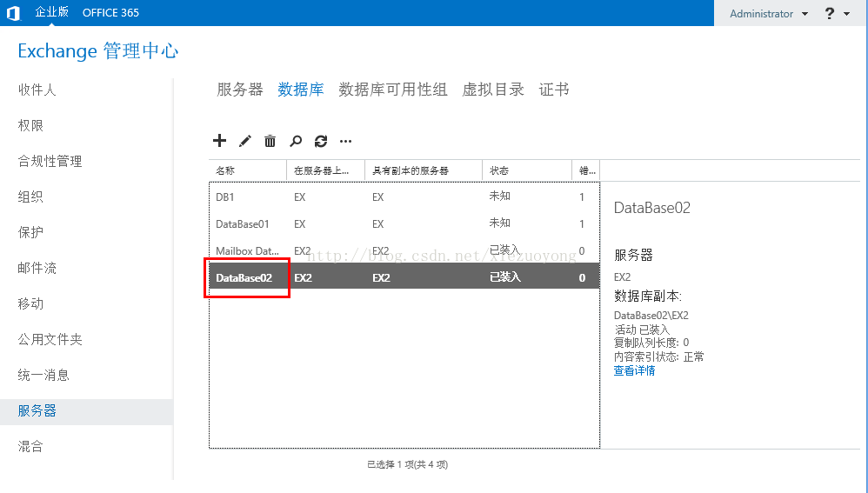Screen dimensions: 868x493
Task: Sort by 在服务器上 column header
Action: pos(325,170)
